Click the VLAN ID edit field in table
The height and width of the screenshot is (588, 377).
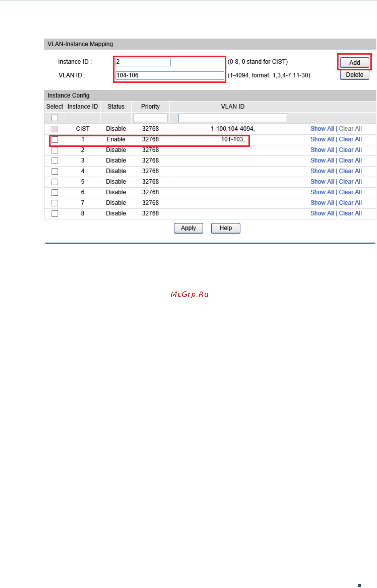click(233, 118)
